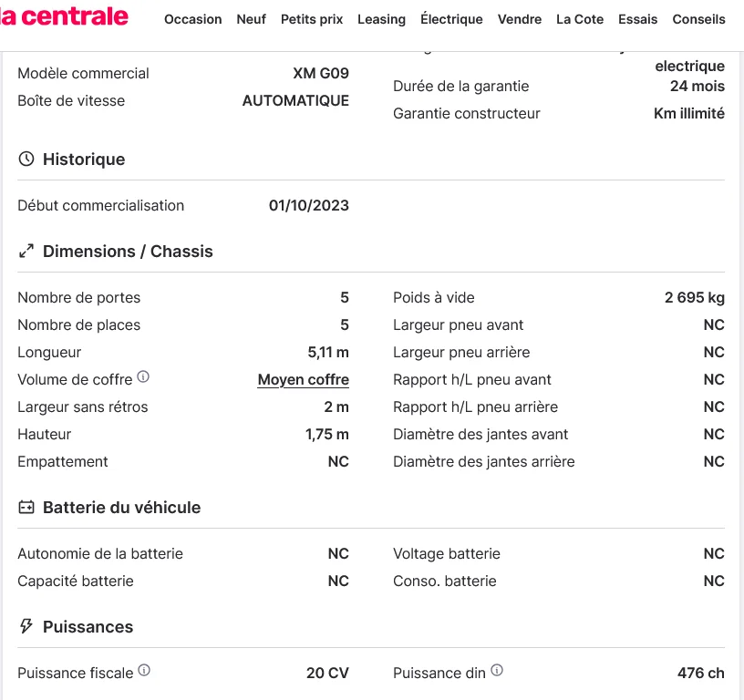The height and width of the screenshot is (700, 744).
Task: Select the 24 mois warranty duration
Action: click(697, 87)
